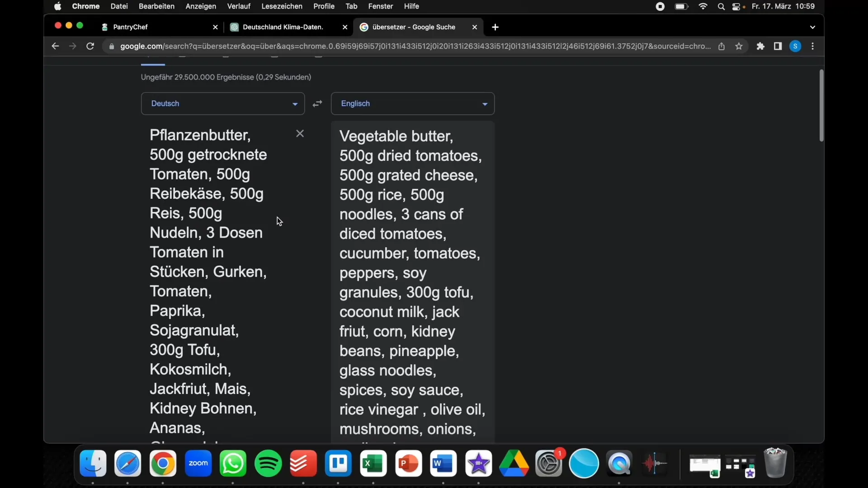The width and height of the screenshot is (868, 488).
Task: Open the Deutsch source language dropdown
Action: click(223, 103)
